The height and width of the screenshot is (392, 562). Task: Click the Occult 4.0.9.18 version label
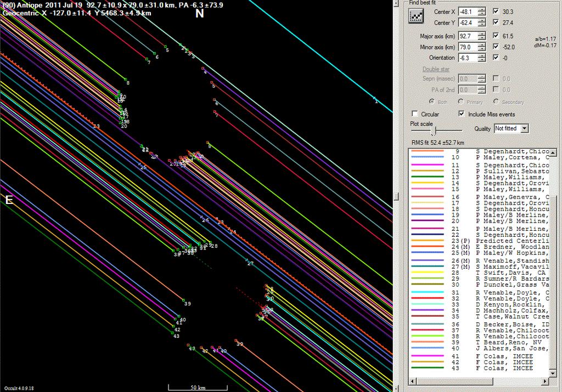[x=19, y=388]
